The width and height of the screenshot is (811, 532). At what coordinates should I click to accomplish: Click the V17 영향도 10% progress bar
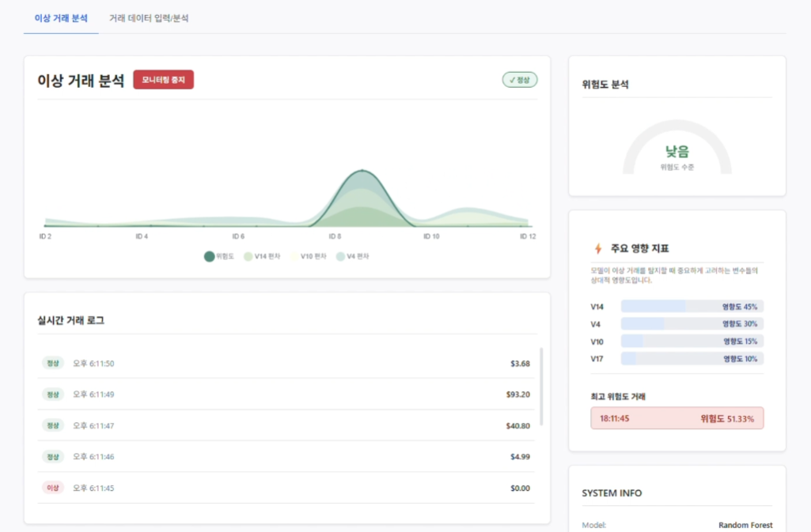[x=692, y=359]
